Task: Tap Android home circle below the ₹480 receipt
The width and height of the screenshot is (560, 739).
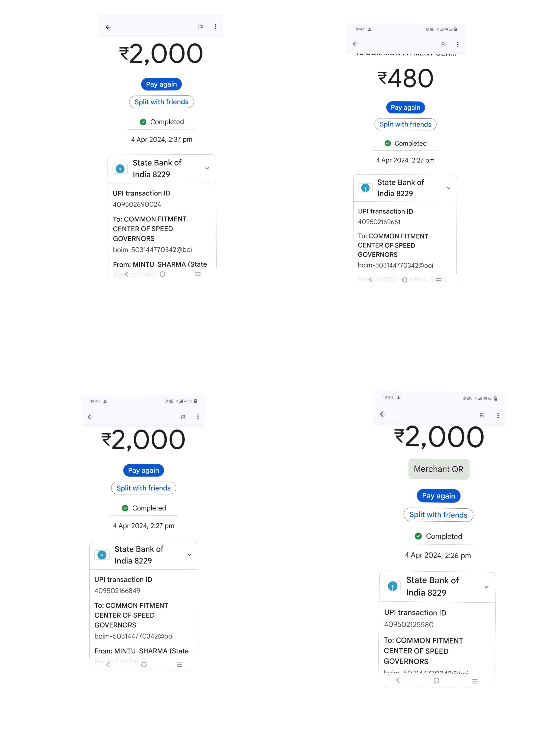Action: click(404, 280)
